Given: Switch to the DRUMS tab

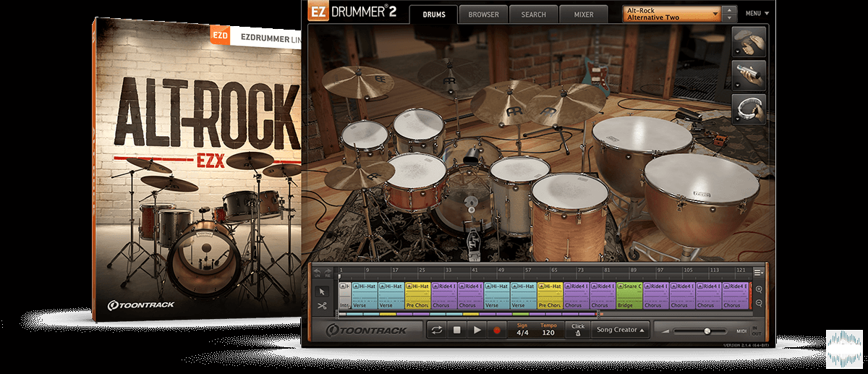Looking at the screenshot, I should click(433, 14).
